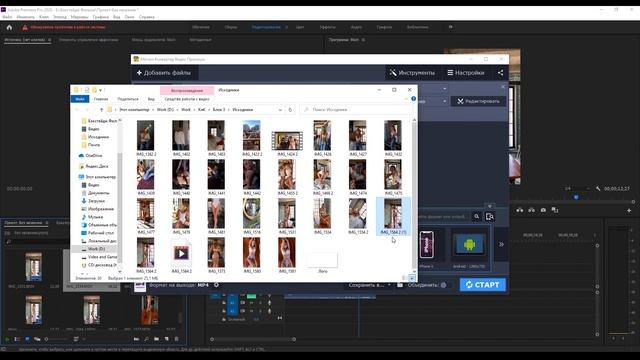This screenshot has height=360, width=640.
Task: Click the Find magnifier in Project panel
Action: 146,339
